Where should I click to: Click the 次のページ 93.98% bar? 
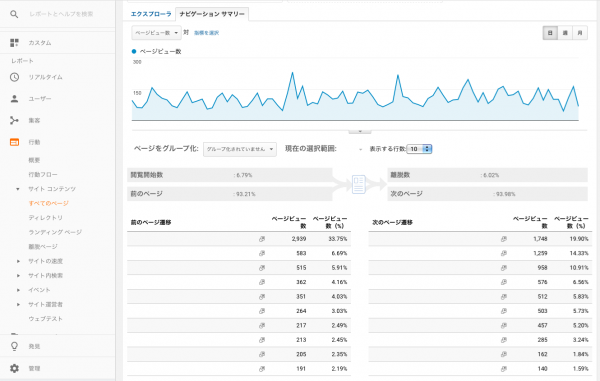click(x=487, y=194)
